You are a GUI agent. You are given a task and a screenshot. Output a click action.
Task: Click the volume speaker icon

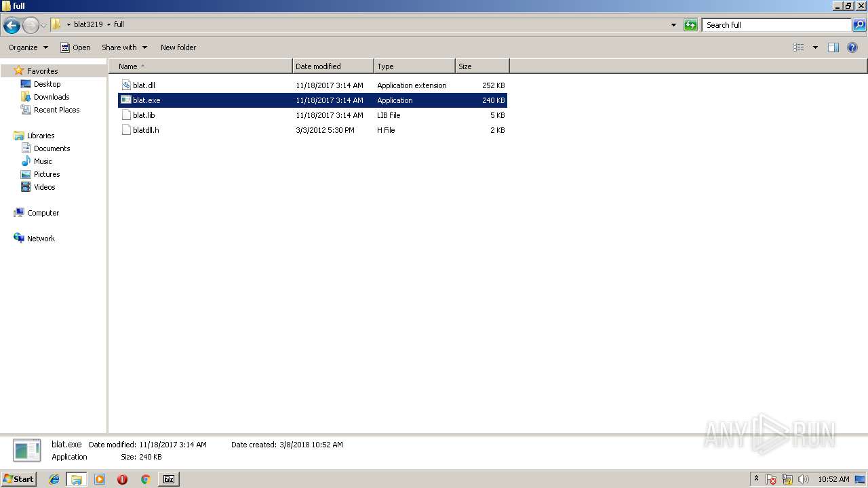804,479
